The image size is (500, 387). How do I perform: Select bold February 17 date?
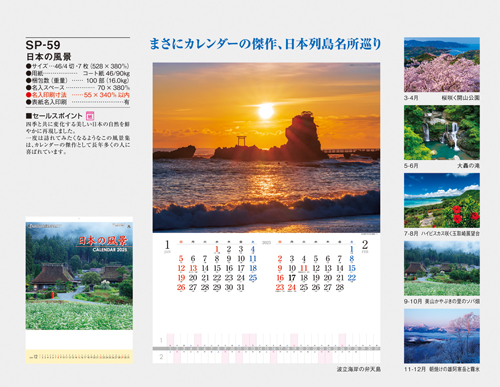[292, 278]
